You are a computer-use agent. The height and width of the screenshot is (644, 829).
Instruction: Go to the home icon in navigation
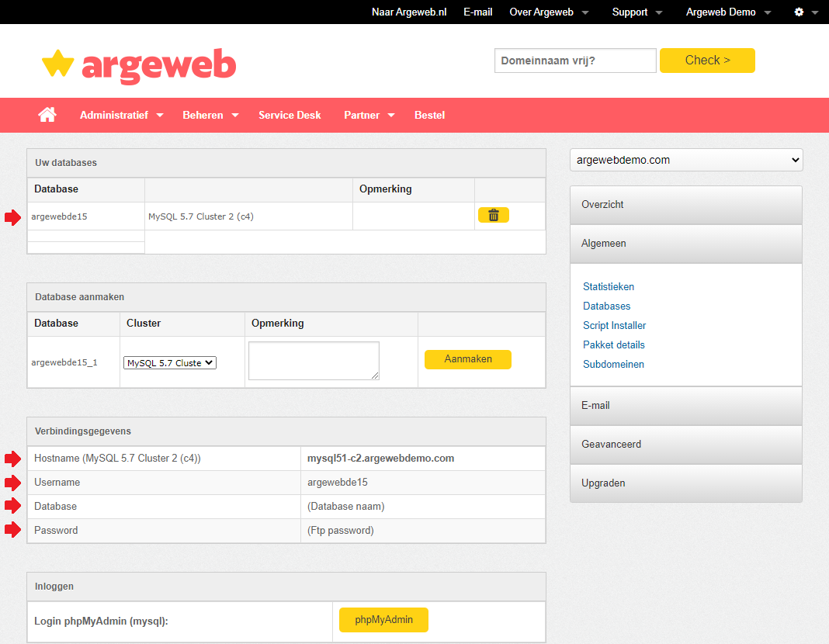pyautogui.click(x=47, y=115)
